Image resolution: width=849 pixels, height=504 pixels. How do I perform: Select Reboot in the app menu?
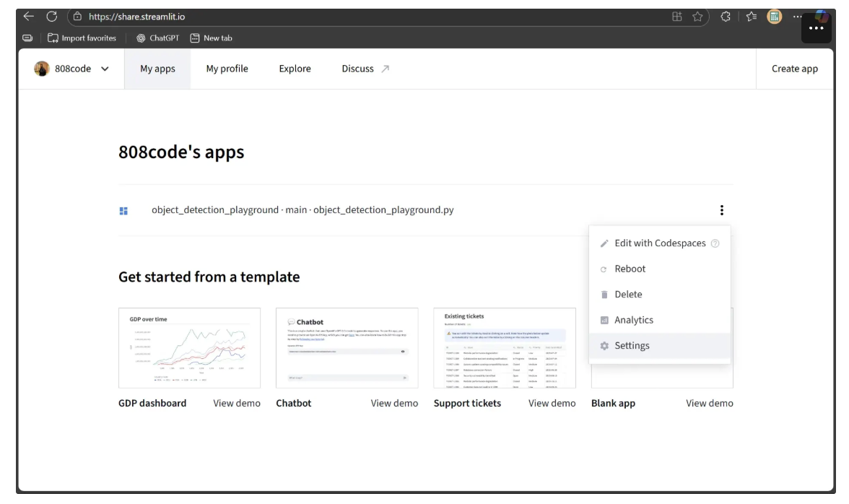660,269
